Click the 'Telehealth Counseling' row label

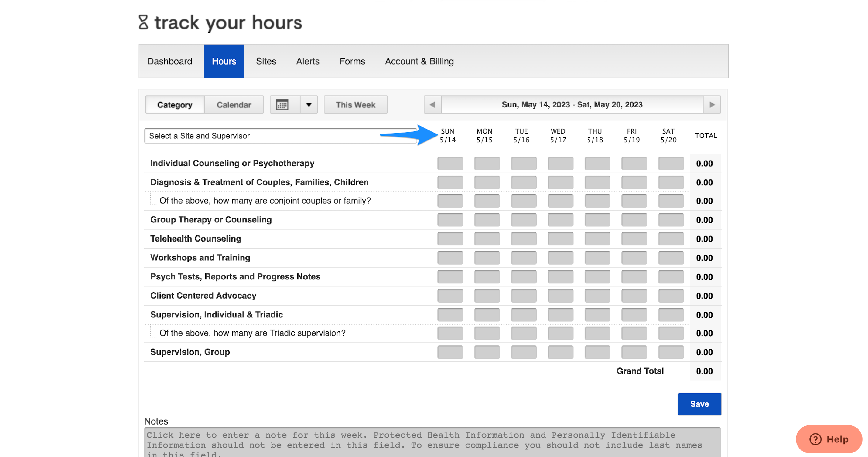point(195,239)
